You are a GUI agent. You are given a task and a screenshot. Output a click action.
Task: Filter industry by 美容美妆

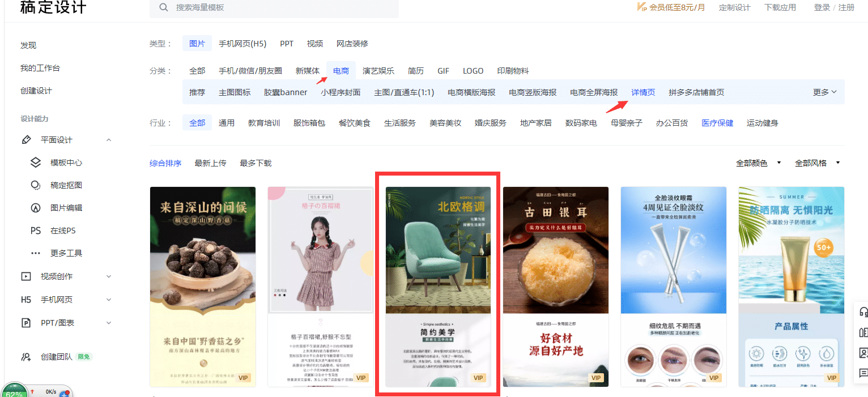point(445,123)
